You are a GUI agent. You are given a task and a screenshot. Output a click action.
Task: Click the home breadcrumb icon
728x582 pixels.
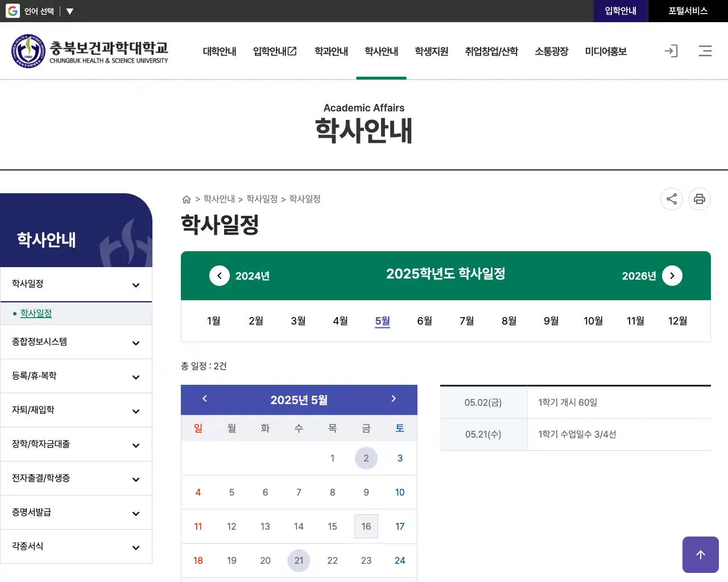pyautogui.click(x=186, y=199)
